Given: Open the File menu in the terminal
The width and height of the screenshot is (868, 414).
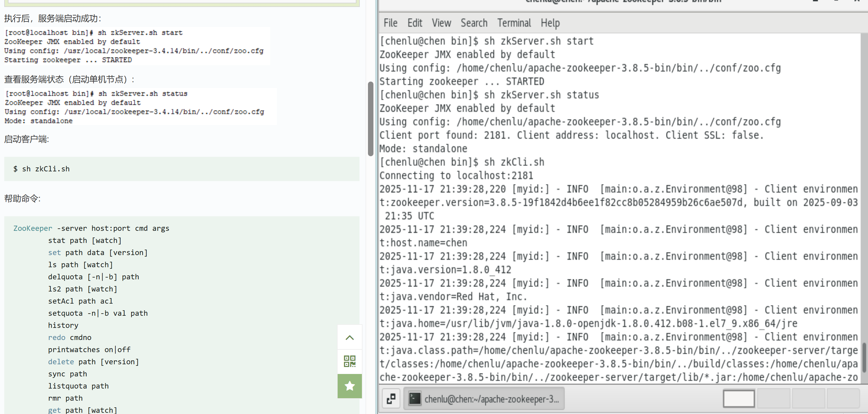Looking at the screenshot, I should 390,23.
